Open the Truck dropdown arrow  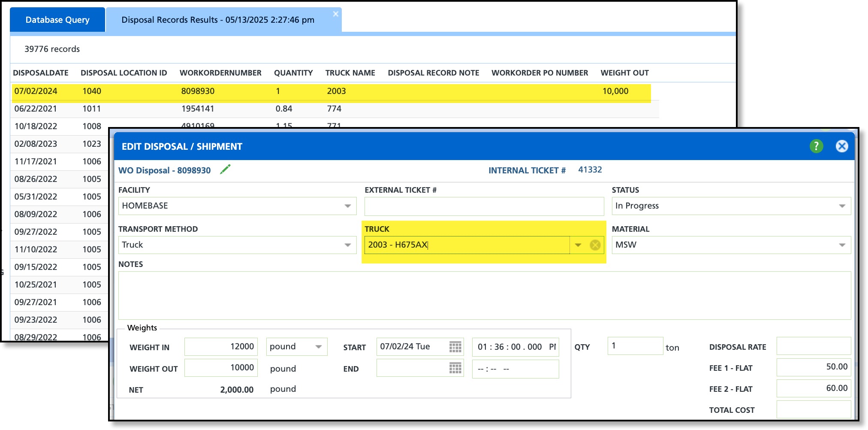pos(578,245)
